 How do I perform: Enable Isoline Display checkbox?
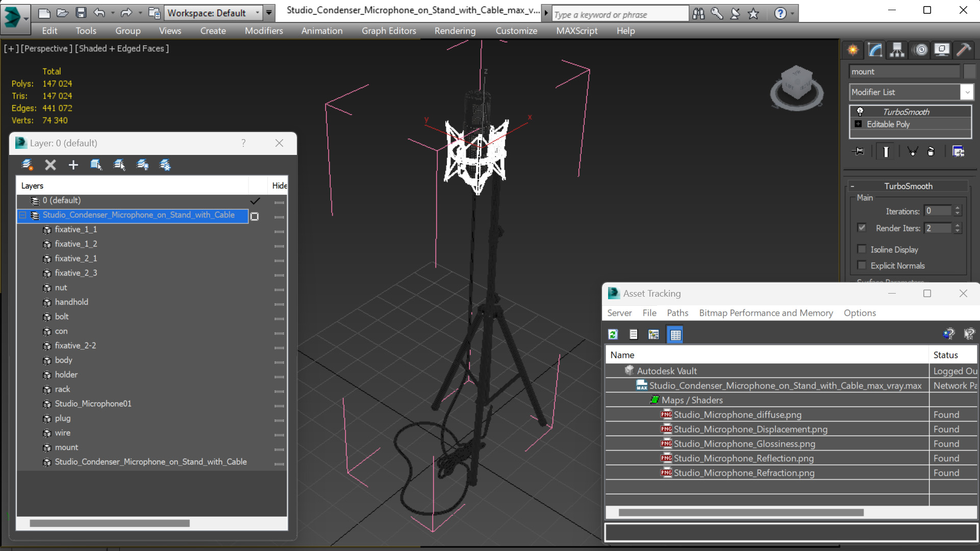click(x=862, y=249)
